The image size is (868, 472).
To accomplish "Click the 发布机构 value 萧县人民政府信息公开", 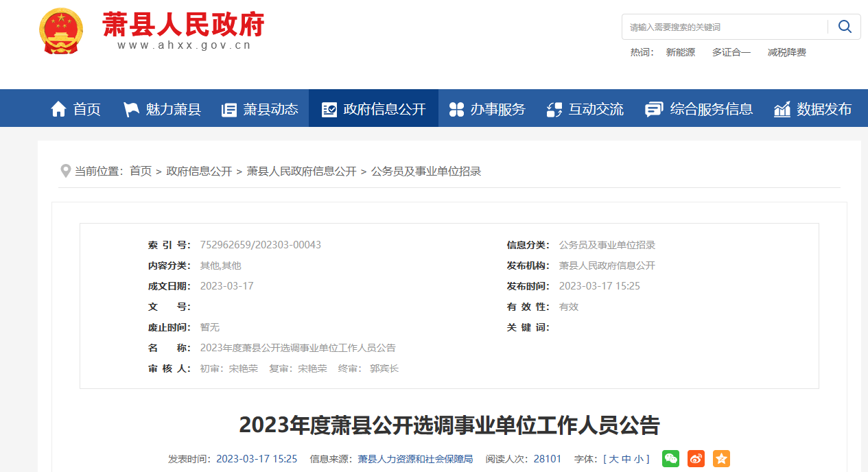I will tap(607, 265).
